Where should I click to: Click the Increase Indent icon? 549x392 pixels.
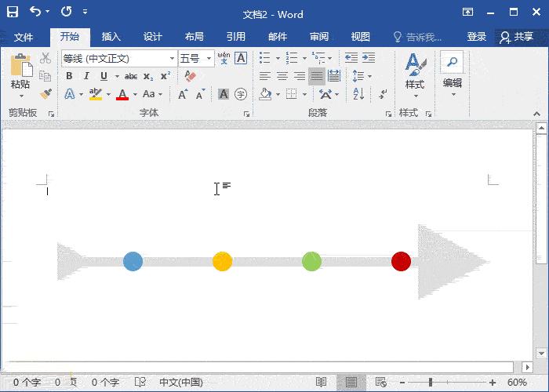(369, 58)
